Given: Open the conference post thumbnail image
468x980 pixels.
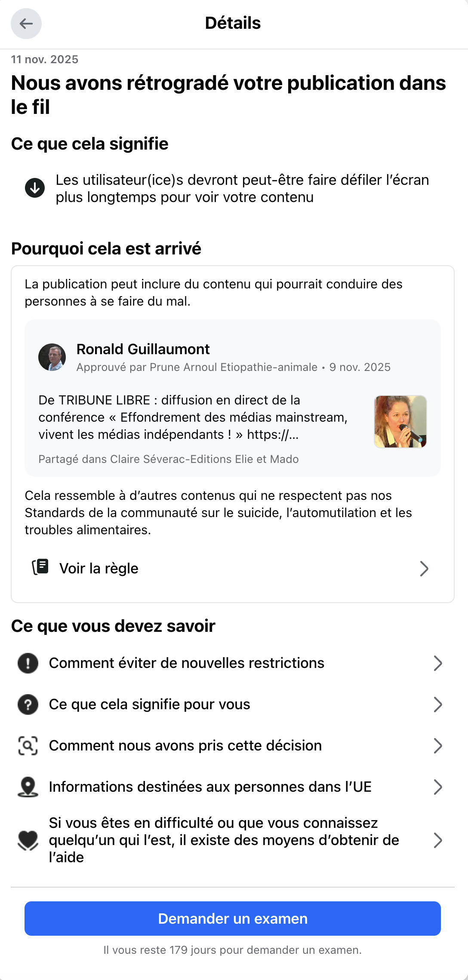Looking at the screenshot, I should [400, 422].
